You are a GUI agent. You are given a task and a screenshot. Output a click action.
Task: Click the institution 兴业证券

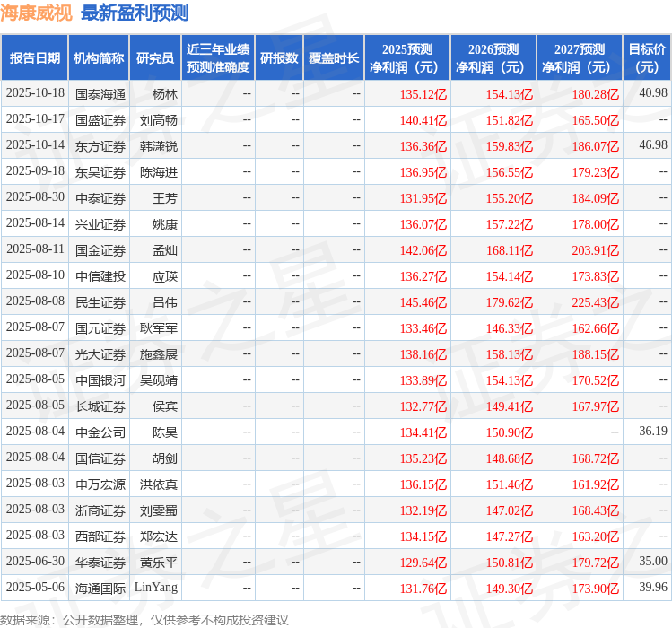click(x=100, y=224)
